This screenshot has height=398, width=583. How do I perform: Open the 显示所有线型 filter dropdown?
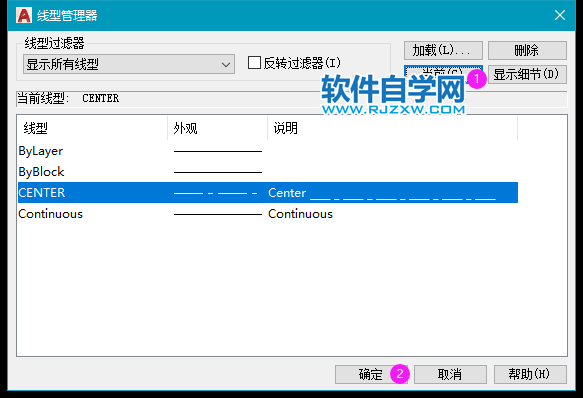pos(129,64)
